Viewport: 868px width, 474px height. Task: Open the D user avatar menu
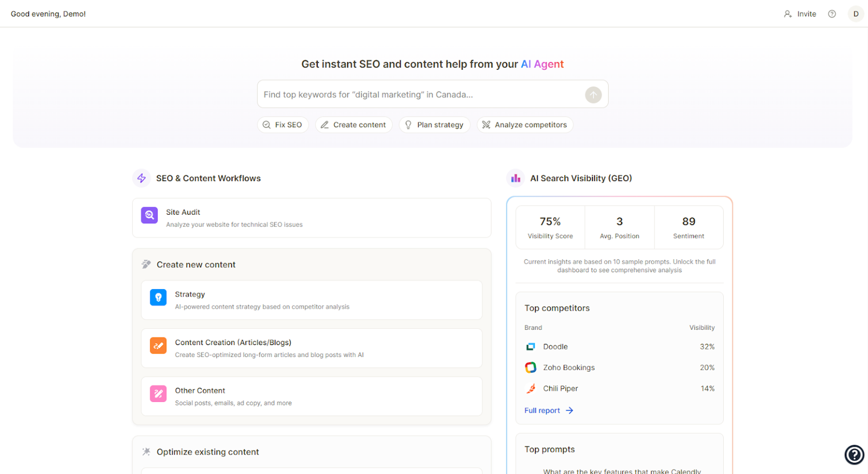coord(856,14)
